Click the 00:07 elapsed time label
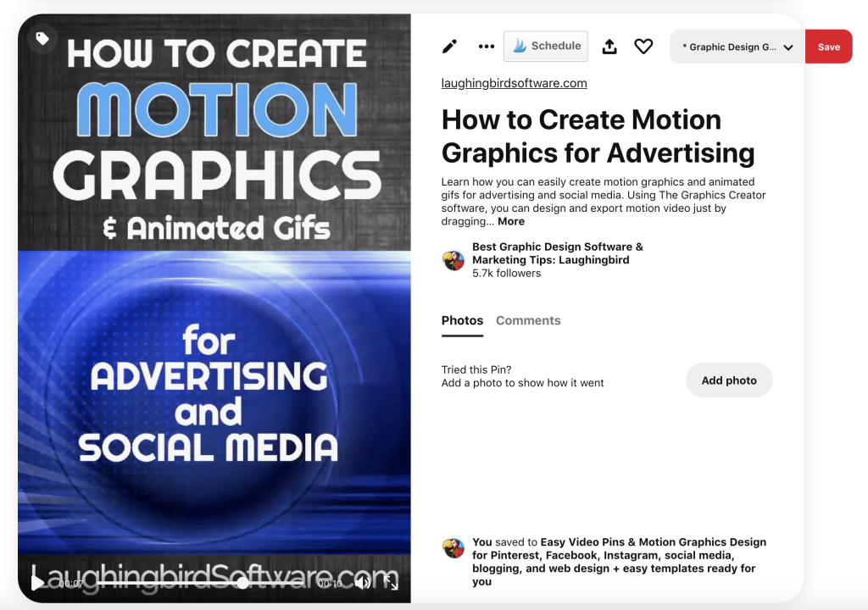Screen dimensions: 868x610 click(x=71, y=584)
